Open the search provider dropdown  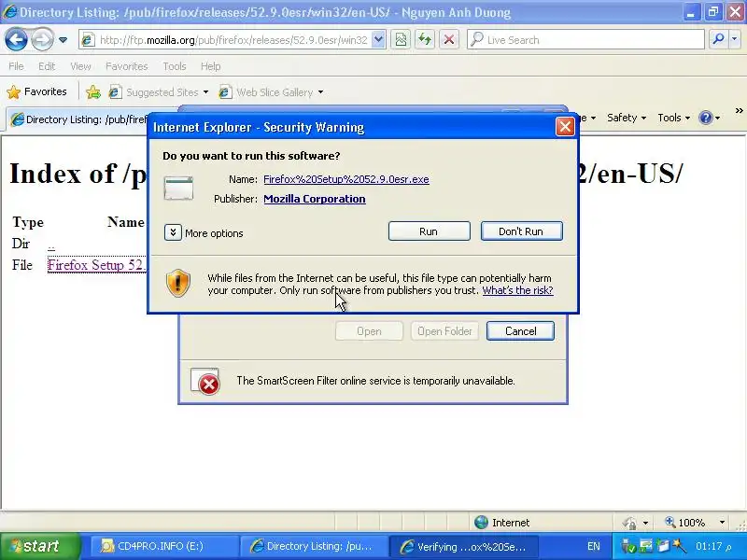click(735, 40)
